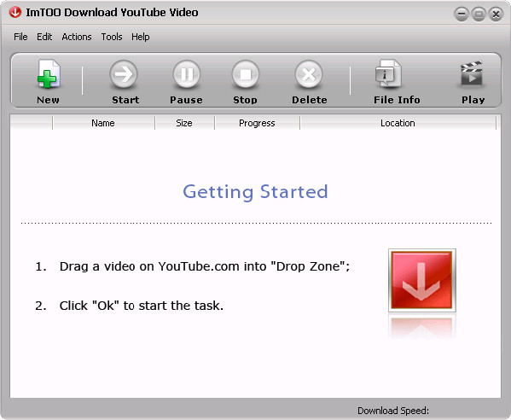Click the Location column header
Image resolution: width=511 pixels, height=420 pixels.
398,123
